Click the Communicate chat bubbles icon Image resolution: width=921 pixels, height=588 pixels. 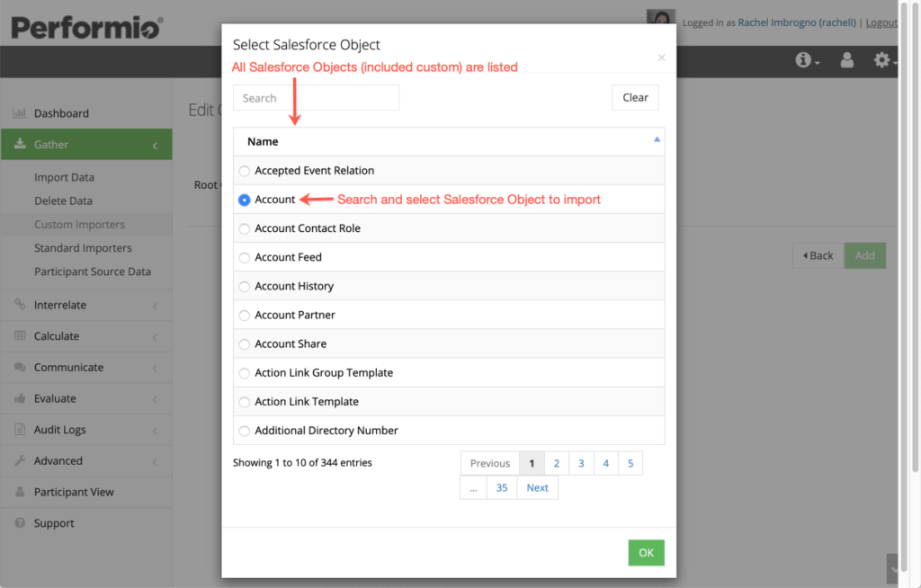click(x=20, y=367)
